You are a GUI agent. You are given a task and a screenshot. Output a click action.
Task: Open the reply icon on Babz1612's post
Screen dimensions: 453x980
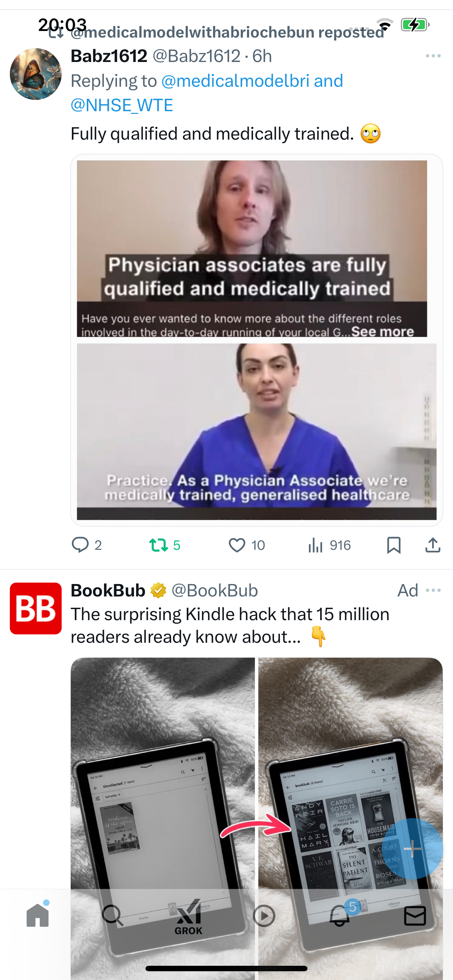80,545
